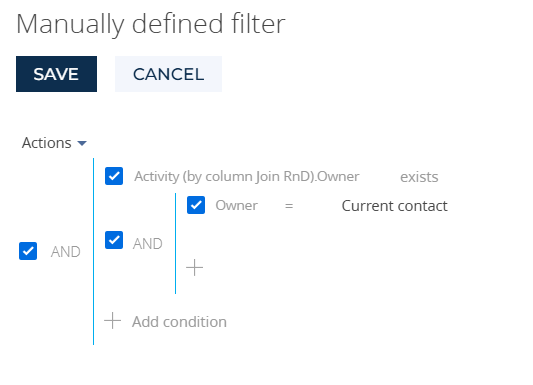The height and width of the screenshot is (385, 533).
Task: Toggle the nested AND group checkbox
Action: (x=114, y=240)
